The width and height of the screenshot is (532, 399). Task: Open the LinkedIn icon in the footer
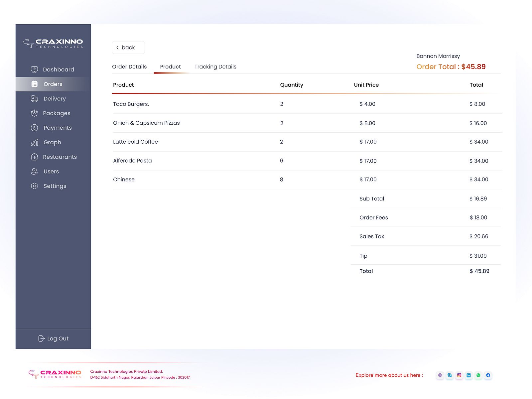tap(468, 375)
